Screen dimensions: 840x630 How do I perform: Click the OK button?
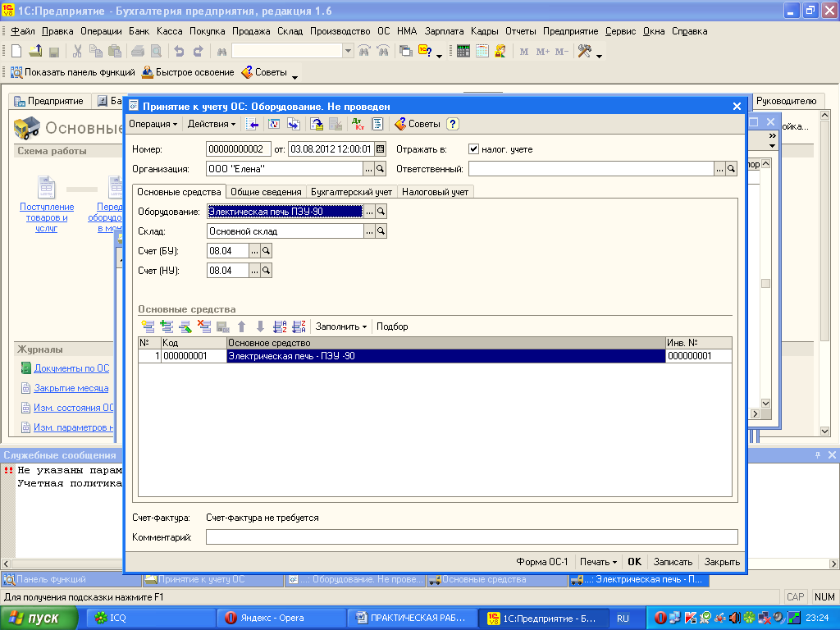(634, 561)
